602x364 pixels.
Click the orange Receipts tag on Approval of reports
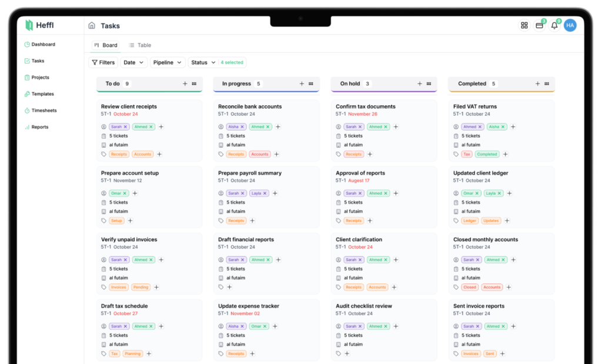click(354, 221)
